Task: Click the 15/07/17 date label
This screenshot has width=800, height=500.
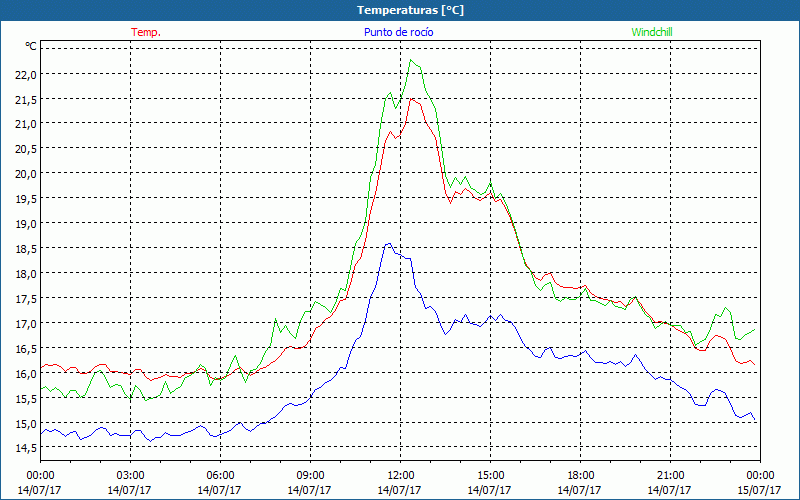Action: tap(760, 490)
